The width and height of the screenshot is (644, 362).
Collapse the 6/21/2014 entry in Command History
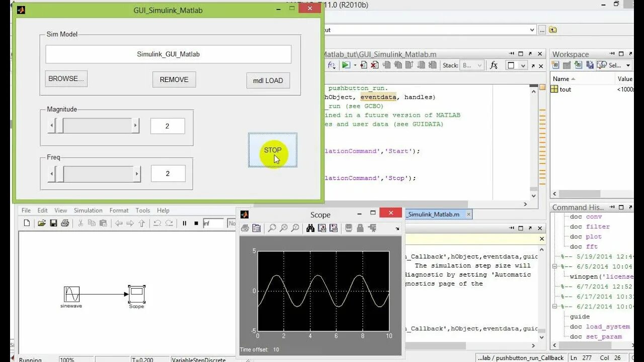555,307
